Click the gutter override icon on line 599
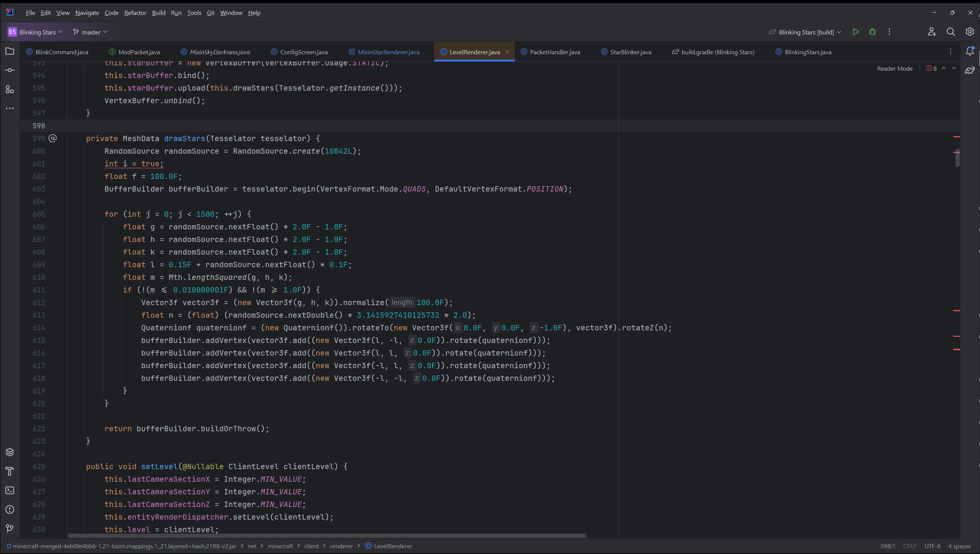This screenshot has height=554, width=980. 53,138
